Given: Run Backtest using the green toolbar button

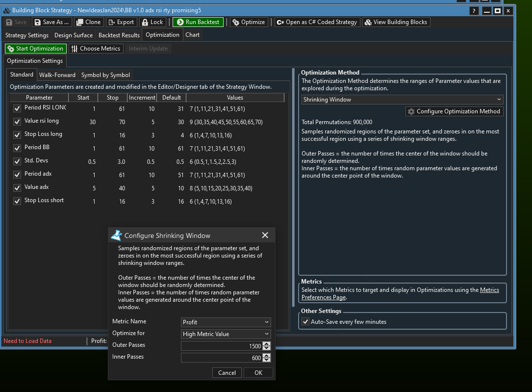Looking at the screenshot, I should pyautogui.click(x=198, y=22).
